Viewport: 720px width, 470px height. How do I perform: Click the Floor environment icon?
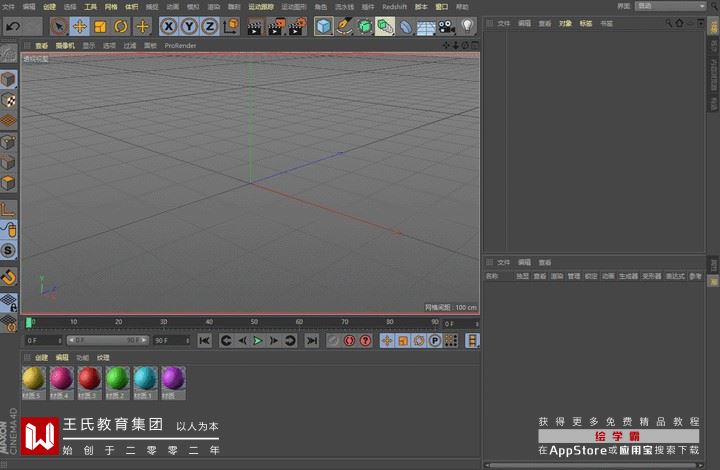426,27
